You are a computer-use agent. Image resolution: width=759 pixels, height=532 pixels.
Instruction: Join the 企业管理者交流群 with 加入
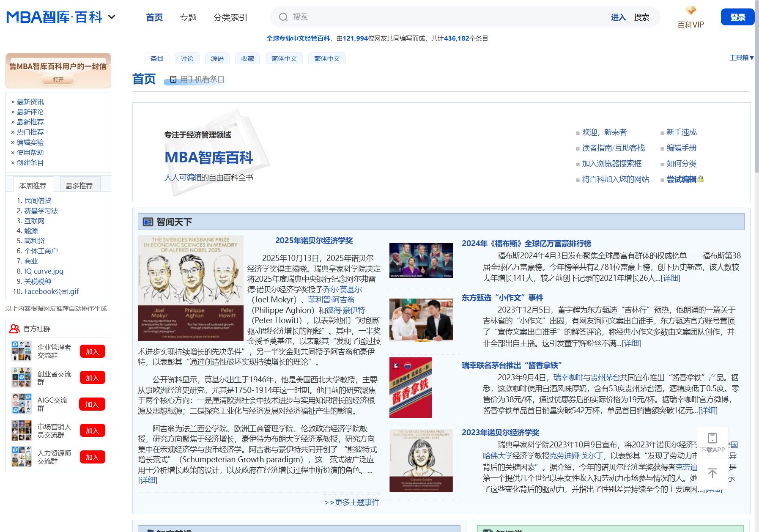click(x=92, y=351)
